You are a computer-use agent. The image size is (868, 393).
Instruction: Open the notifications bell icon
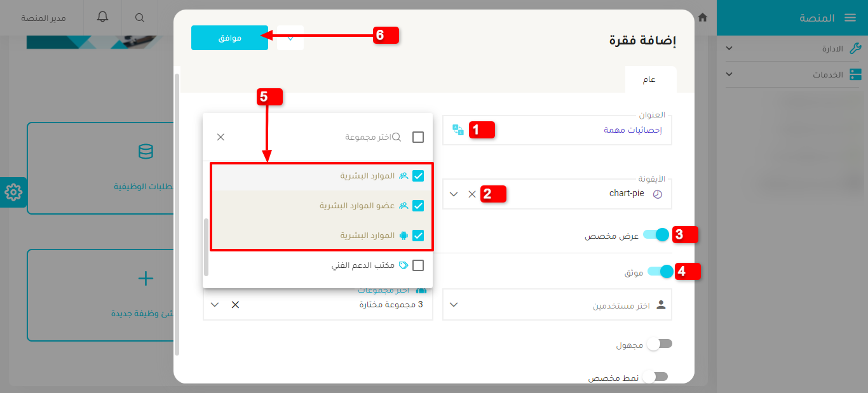[x=101, y=18]
